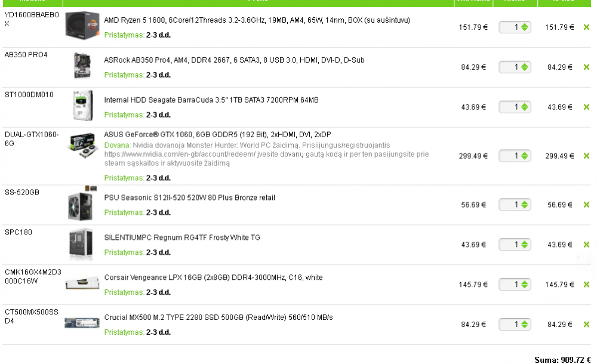
Task: Remove the Crucial MX500 SSD from cart
Action: click(586, 325)
